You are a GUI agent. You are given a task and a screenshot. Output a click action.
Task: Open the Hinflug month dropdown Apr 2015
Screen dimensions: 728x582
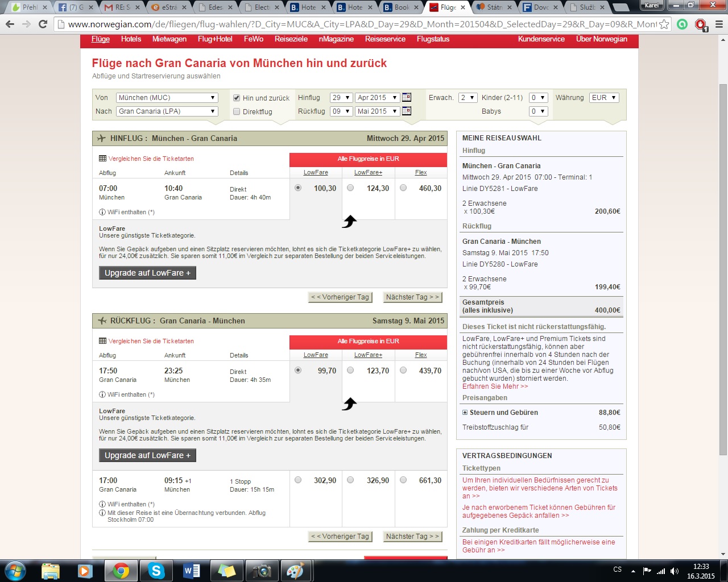tap(377, 98)
